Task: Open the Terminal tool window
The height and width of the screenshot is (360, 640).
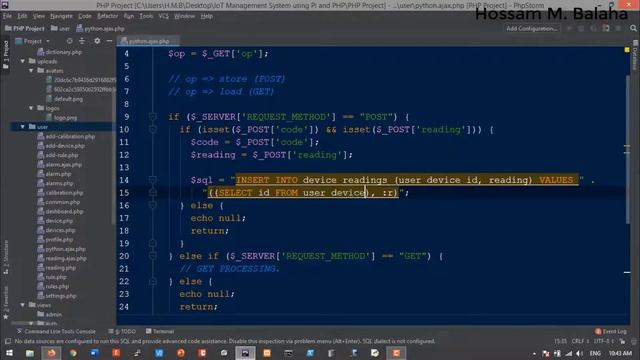Action: click(160, 331)
